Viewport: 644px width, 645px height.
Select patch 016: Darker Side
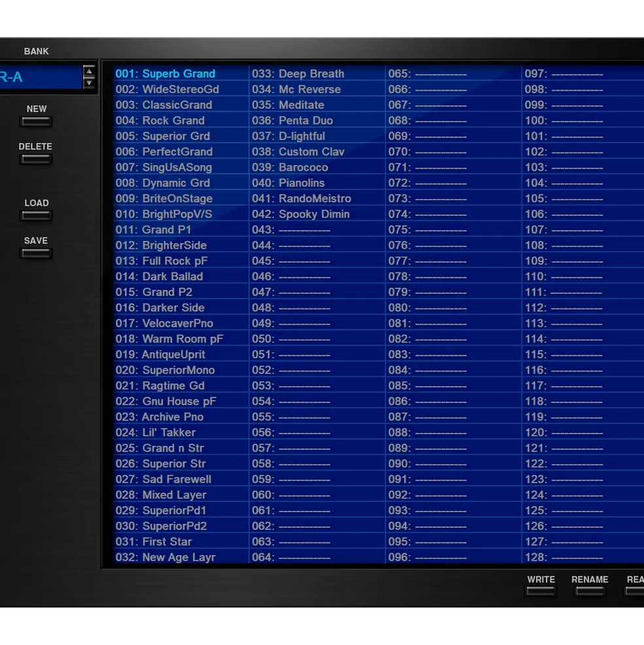tap(181, 308)
